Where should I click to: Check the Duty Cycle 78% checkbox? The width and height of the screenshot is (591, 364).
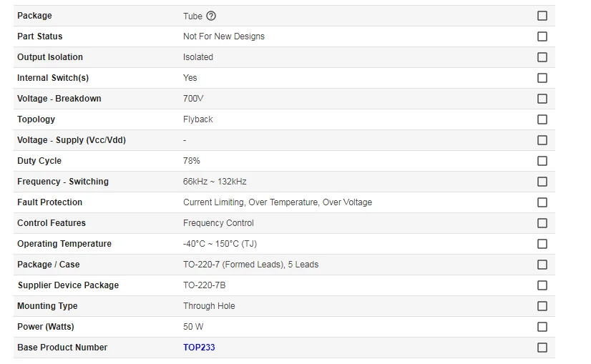pyautogui.click(x=542, y=161)
